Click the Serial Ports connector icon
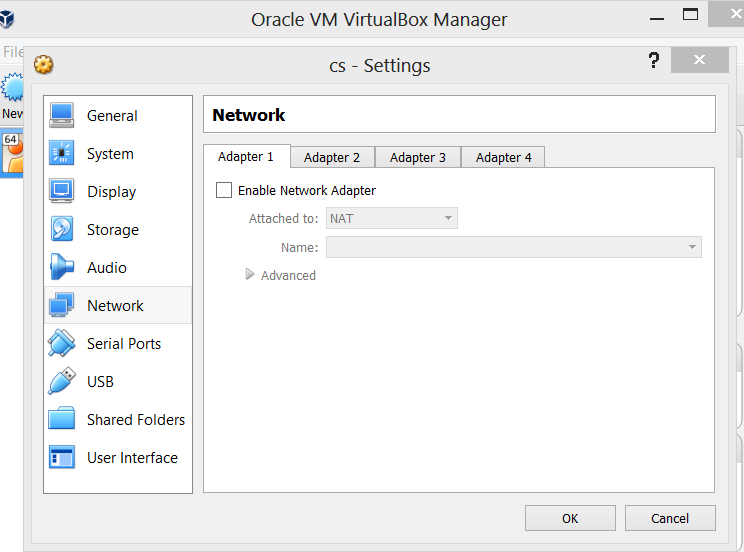This screenshot has width=744, height=552. [x=62, y=343]
